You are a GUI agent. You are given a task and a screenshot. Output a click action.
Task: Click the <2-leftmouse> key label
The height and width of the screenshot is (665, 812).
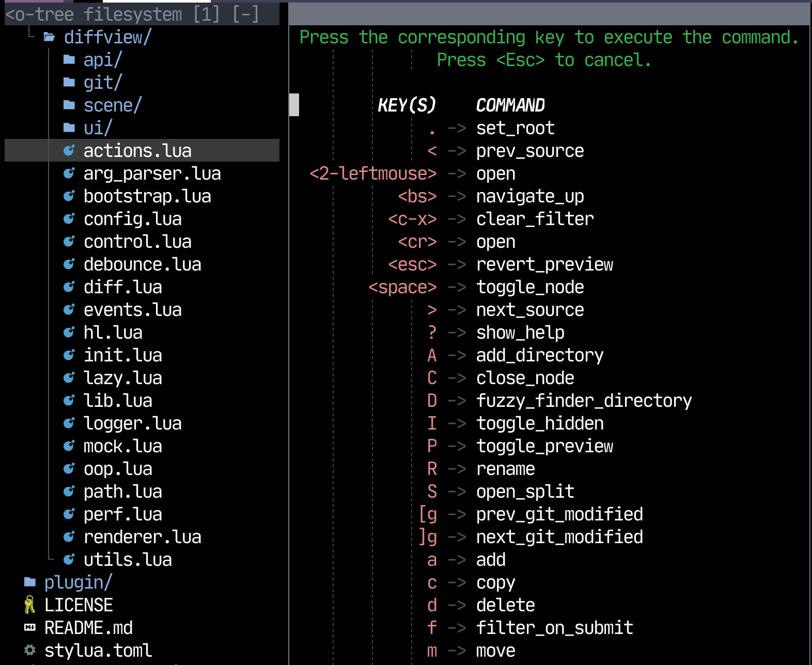point(373,173)
